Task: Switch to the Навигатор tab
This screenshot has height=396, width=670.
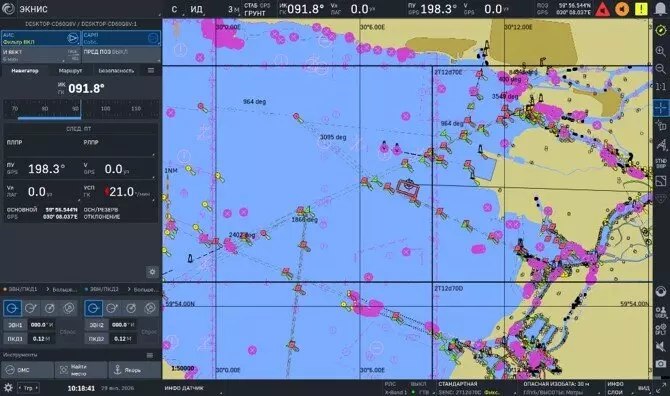Action: pos(25,71)
